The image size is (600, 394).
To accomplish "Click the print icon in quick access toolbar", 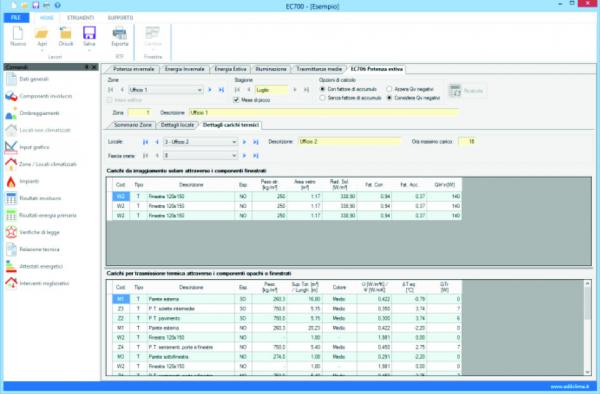I will tap(46, 5).
